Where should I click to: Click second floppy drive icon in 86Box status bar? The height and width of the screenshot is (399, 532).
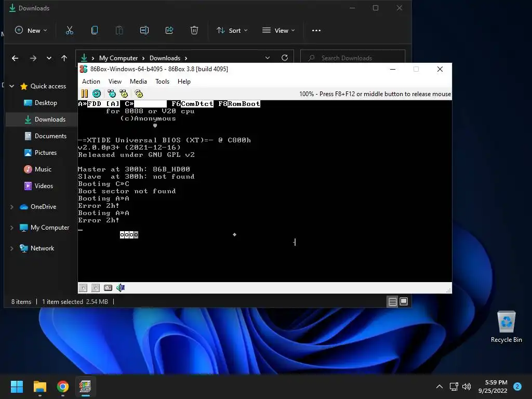click(x=96, y=288)
